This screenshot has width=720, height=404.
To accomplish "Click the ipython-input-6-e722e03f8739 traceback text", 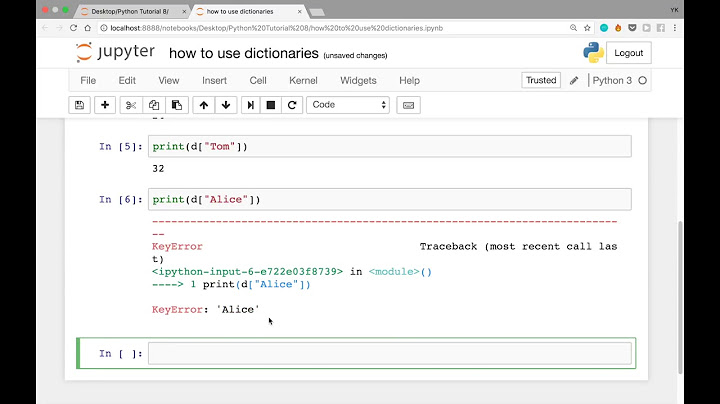I will click(x=248, y=272).
